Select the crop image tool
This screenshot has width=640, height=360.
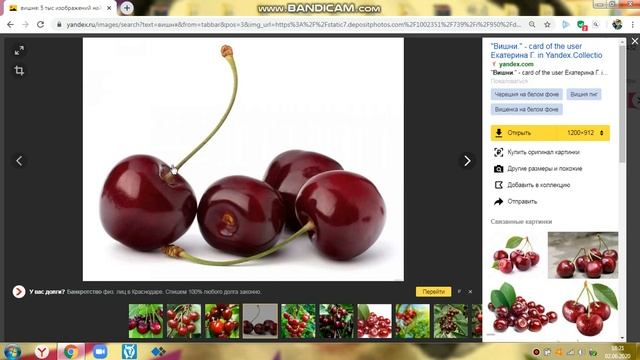[x=19, y=71]
